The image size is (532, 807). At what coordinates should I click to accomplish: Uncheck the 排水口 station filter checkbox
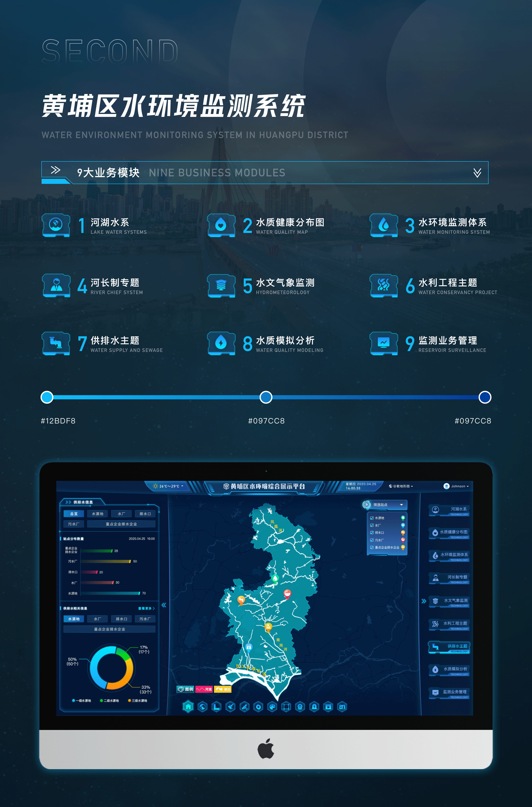point(372,533)
